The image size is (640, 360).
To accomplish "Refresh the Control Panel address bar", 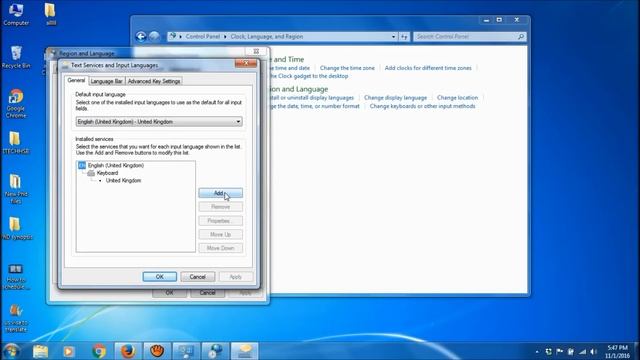I will [x=404, y=37].
